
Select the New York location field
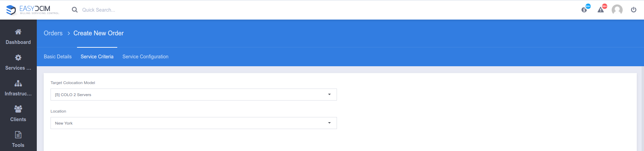click(194, 123)
